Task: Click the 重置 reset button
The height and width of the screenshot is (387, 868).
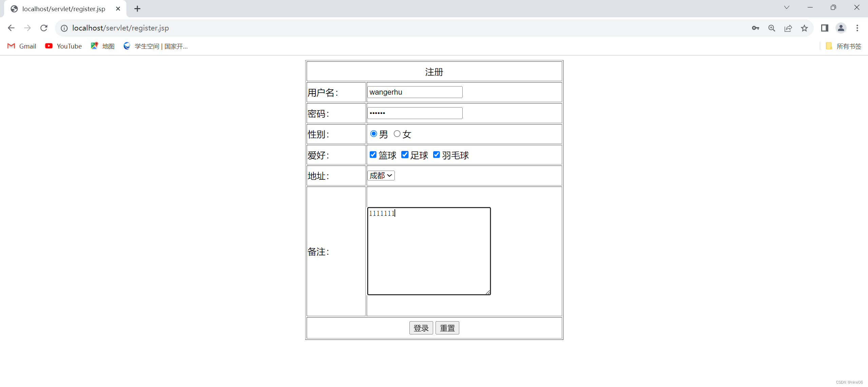Action: coord(447,328)
